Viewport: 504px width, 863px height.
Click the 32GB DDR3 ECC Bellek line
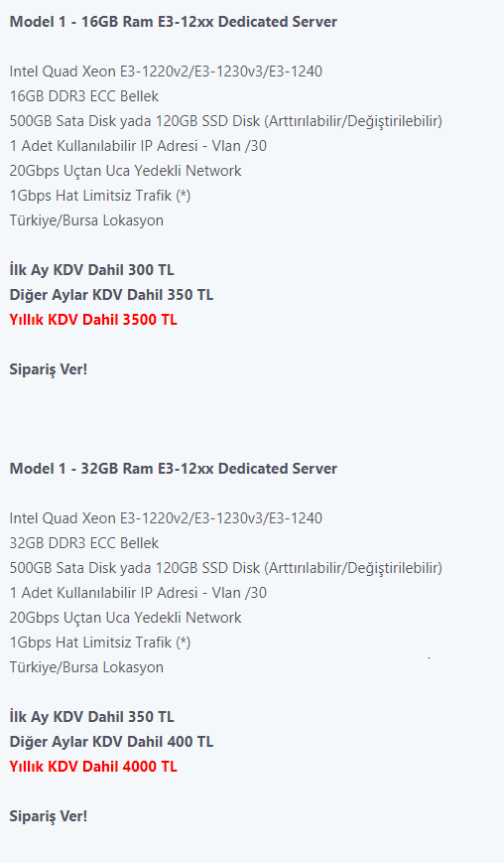click(84, 543)
